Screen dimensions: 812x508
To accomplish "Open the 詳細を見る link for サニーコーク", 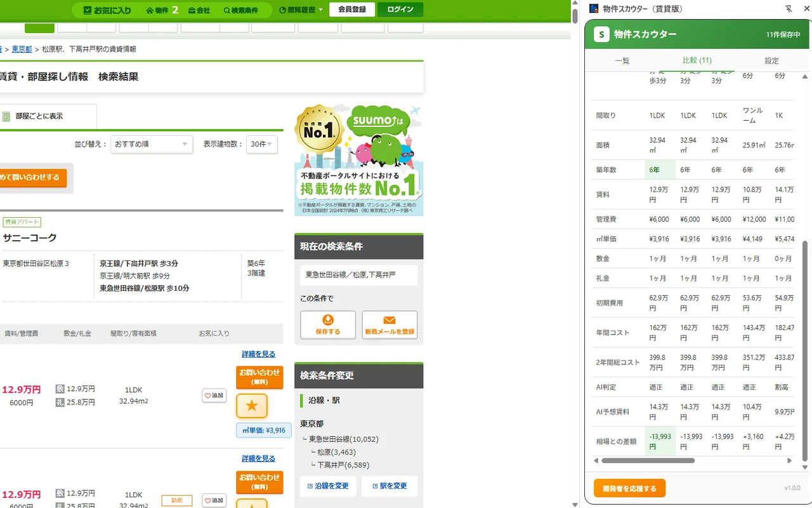I will 258,354.
